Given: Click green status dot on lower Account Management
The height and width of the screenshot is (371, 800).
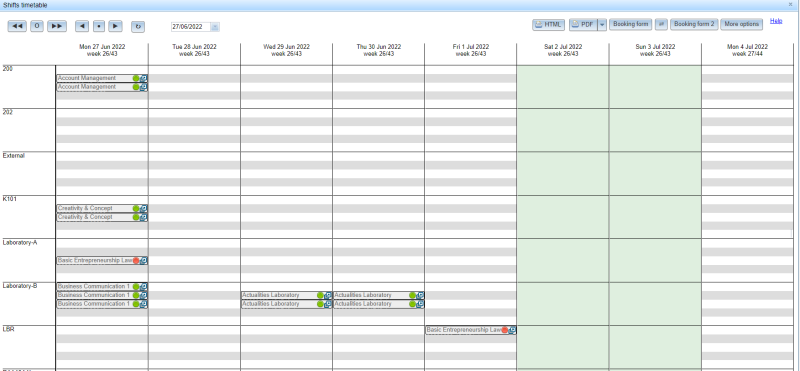Looking at the screenshot, I should [136, 87].
